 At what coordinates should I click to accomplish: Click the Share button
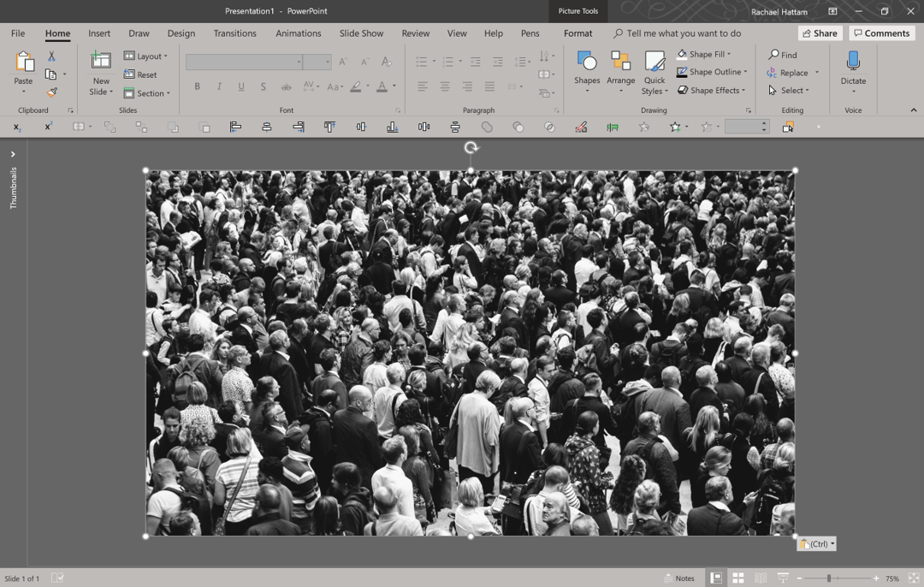[x=819, y=33]
